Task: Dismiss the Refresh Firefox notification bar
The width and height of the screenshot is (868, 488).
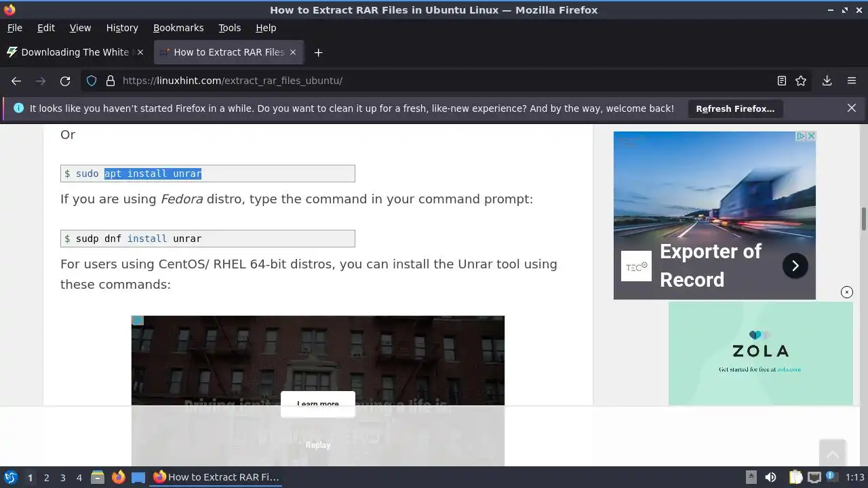Action: click(x=852, y=108)
